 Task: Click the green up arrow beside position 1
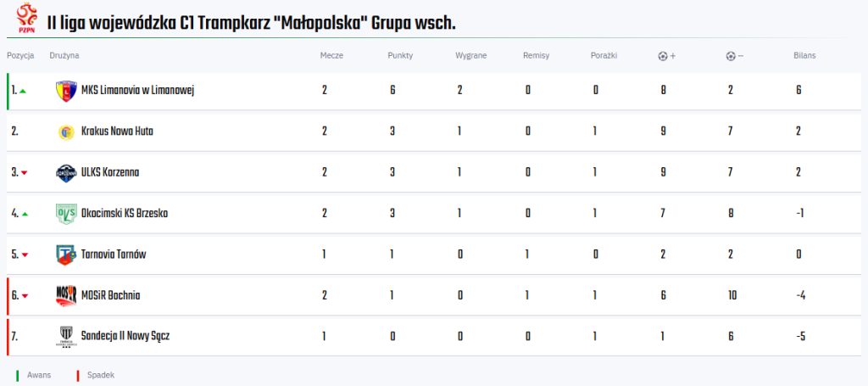coord(23,91)
